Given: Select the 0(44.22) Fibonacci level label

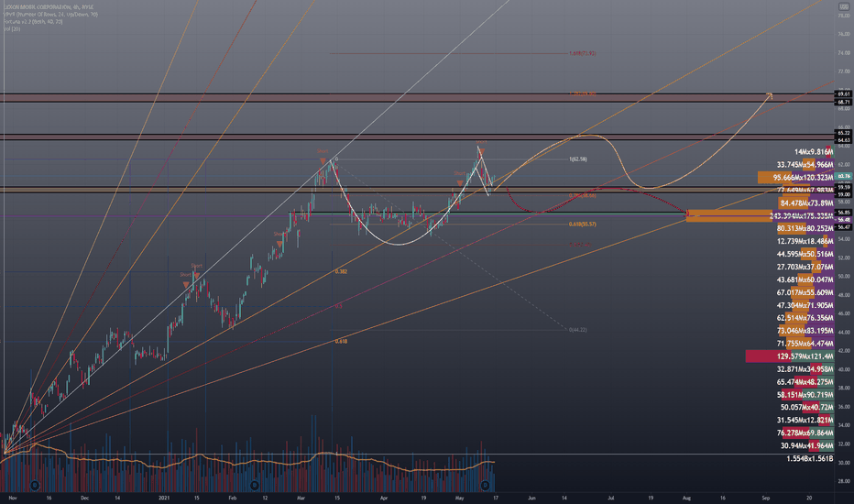Looking at the screenshot, I should pyautogui.click(x=578, y=330).
